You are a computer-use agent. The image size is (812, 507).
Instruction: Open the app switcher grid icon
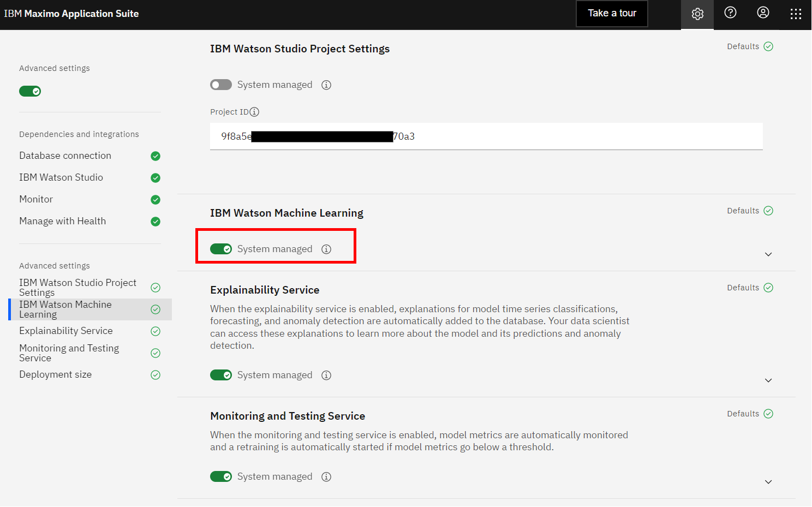[x=796, y=14]
